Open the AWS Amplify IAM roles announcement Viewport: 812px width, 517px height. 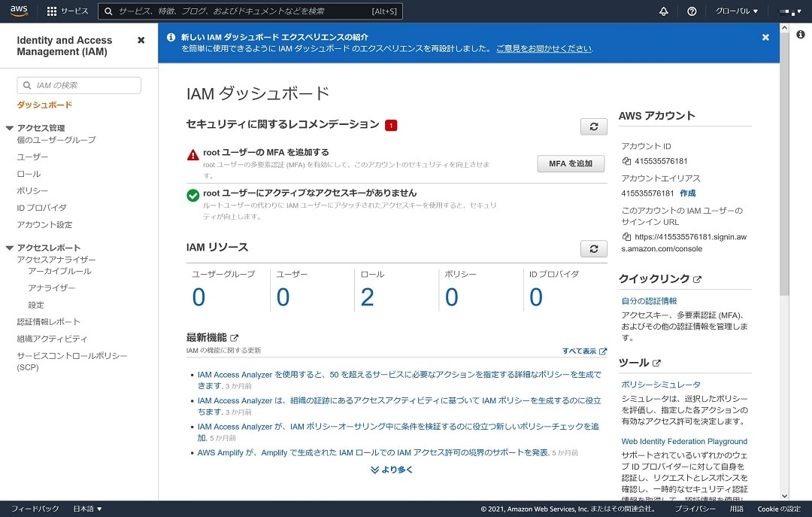pyautogui.click(x=374, y=453)
